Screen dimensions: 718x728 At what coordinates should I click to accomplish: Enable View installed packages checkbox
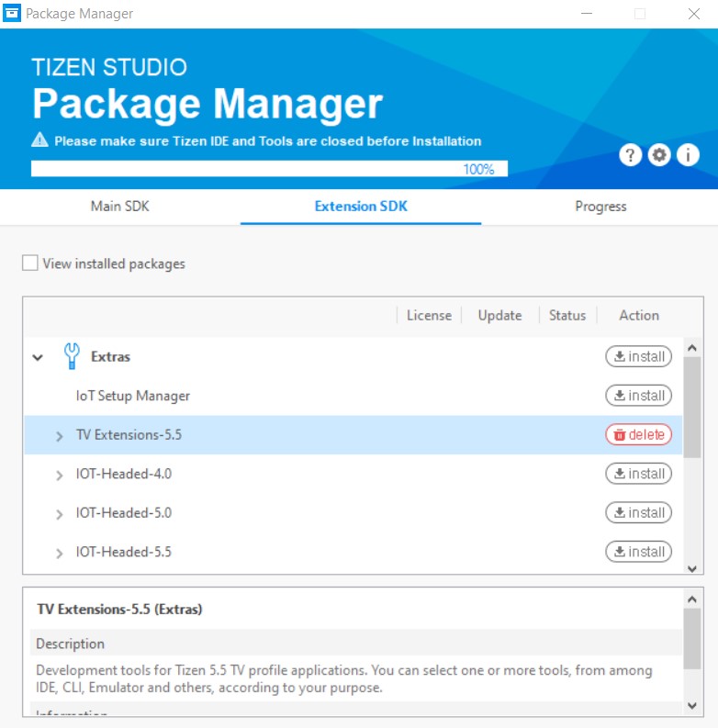coord(30,263)
